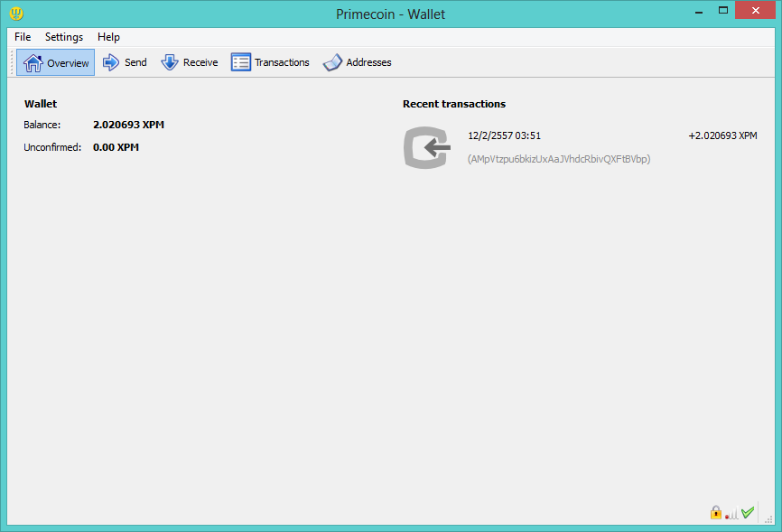This screenshot has height=532, width=782.
Task: Go to the Send coins page
Action: [x=125, y=62]
